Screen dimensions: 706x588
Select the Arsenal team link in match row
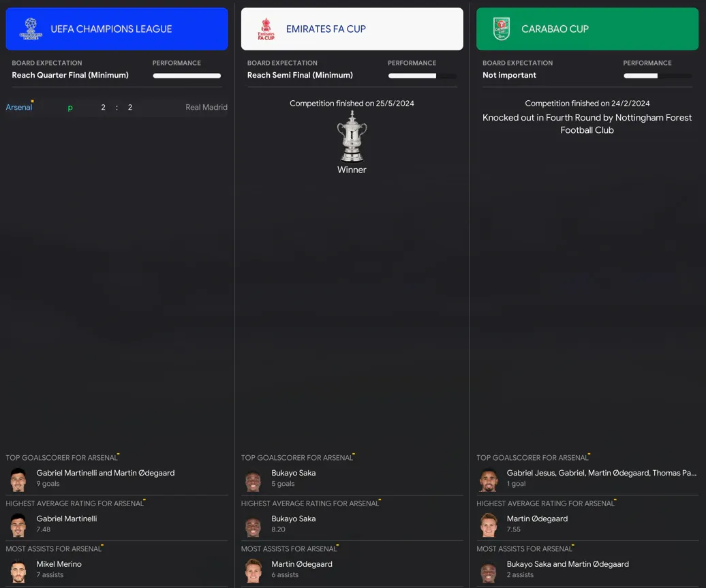(19, 107)
